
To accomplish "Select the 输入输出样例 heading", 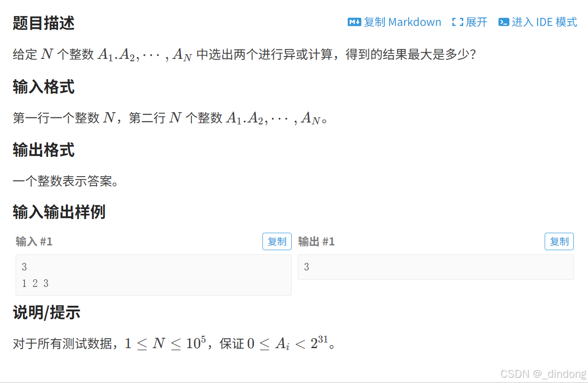I will click(59, 212).
